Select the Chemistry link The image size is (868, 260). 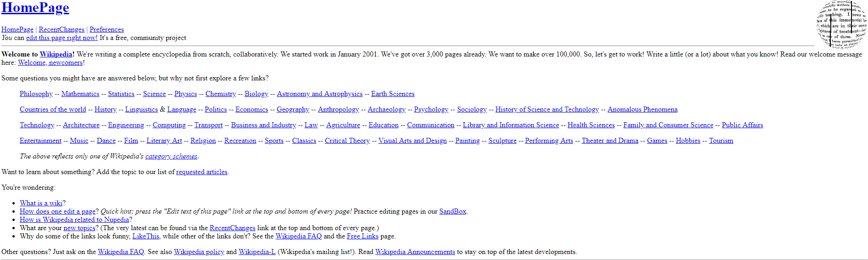[x=221, y=94]
